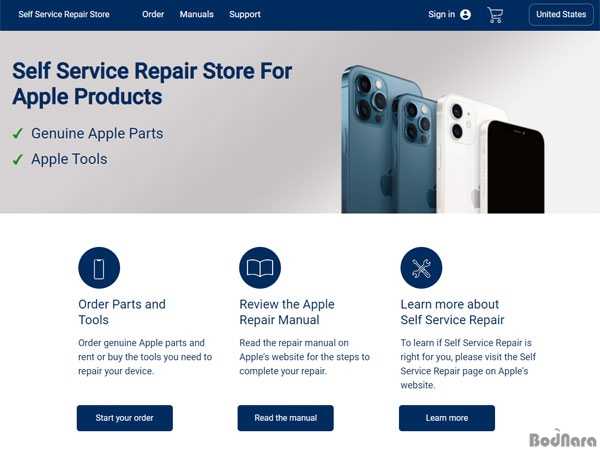
Task: Open the shopping cart icon
Action: [495, 15]
